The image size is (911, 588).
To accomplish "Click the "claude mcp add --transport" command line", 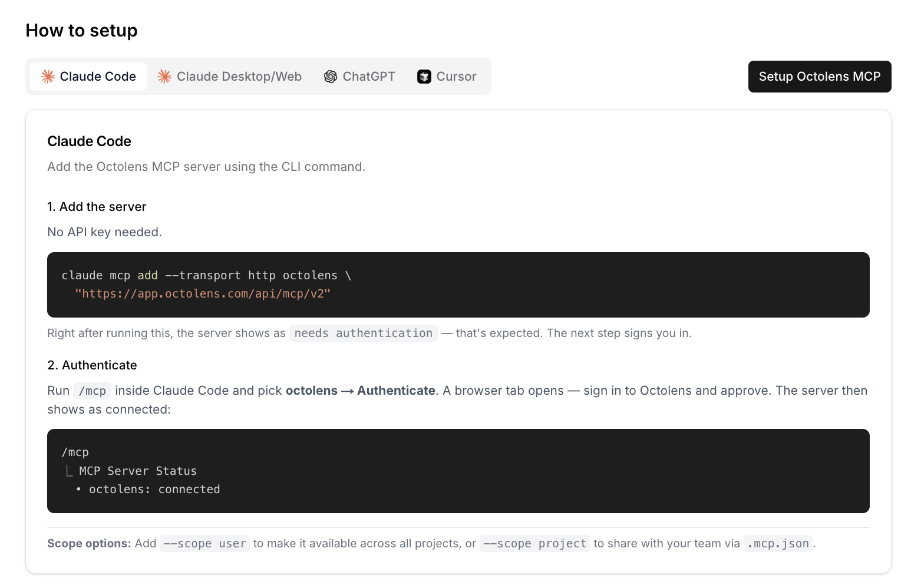I will 206,275.
